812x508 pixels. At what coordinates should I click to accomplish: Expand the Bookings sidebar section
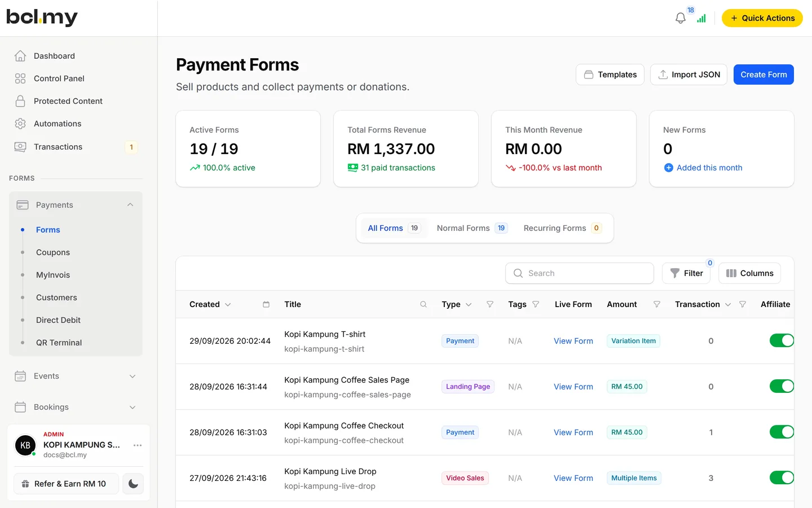coord(76,407)
